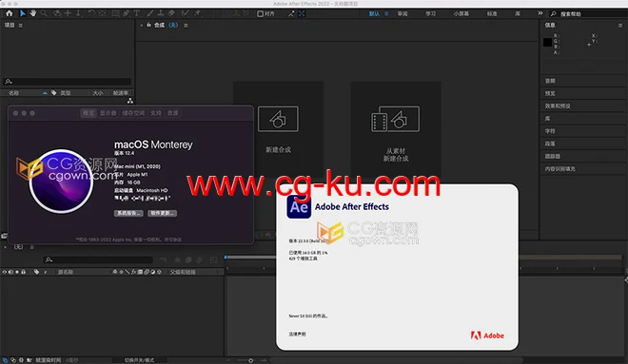Expand the workspace overflow chevrons

(540, 13)
